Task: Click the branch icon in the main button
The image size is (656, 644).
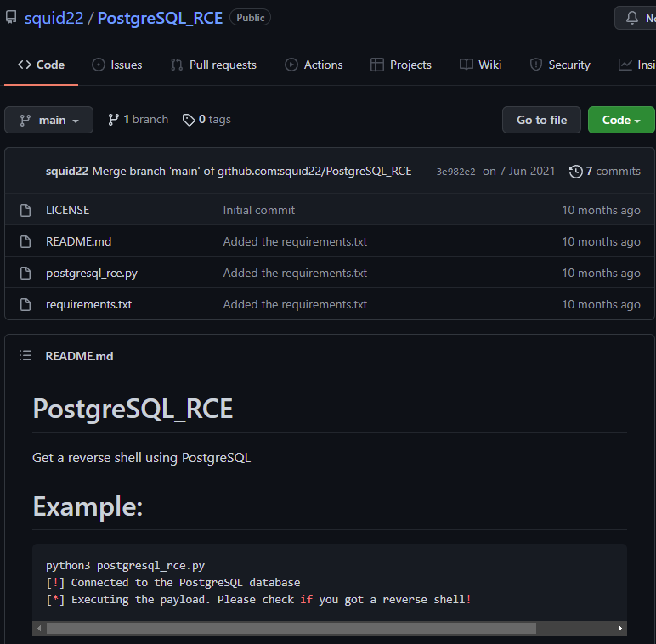Action: tap(25, 121)
